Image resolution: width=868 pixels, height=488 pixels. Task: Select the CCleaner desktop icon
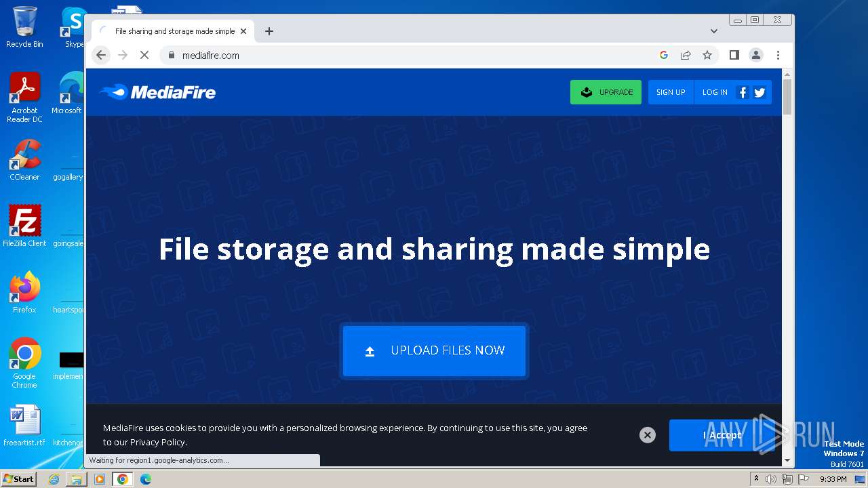click(24, 160)
